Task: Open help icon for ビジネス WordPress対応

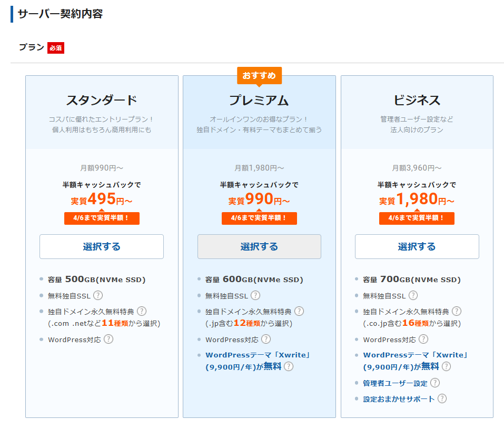Action: tap(423, 339)
